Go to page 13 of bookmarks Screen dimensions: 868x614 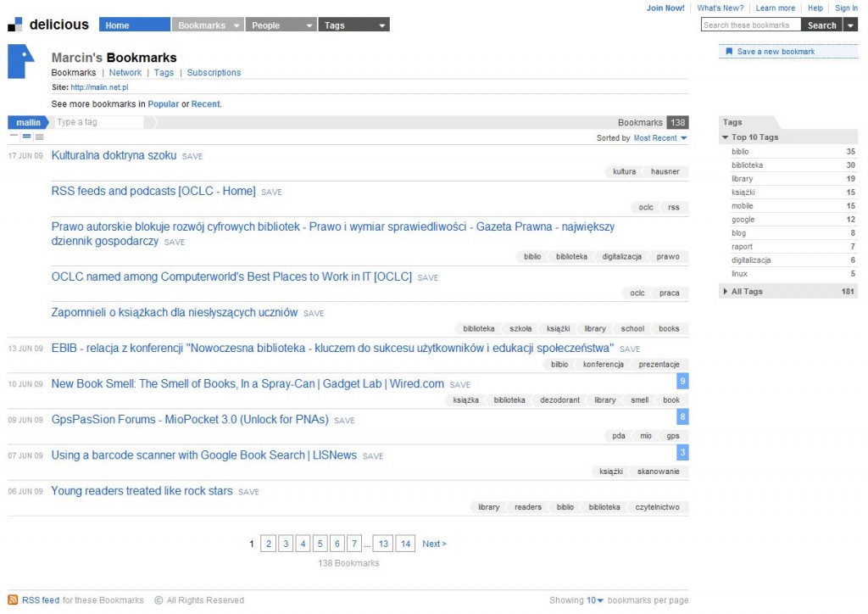pyautogui.click(x=383, y=544)
